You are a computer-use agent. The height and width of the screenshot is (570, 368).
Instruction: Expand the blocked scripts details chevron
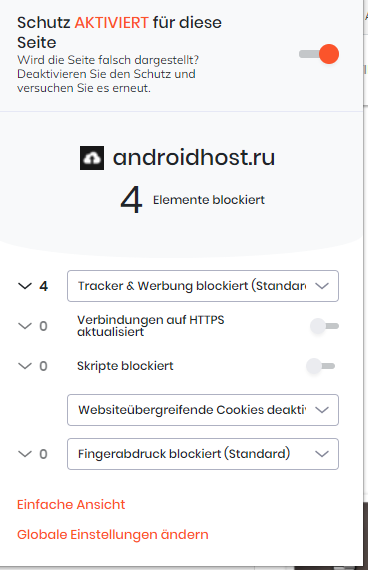click(25, 366)
